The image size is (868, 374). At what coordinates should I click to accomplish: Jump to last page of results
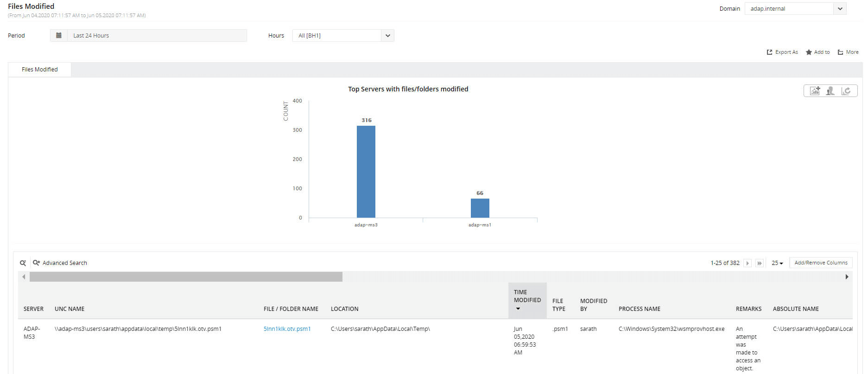coord(760,263)
